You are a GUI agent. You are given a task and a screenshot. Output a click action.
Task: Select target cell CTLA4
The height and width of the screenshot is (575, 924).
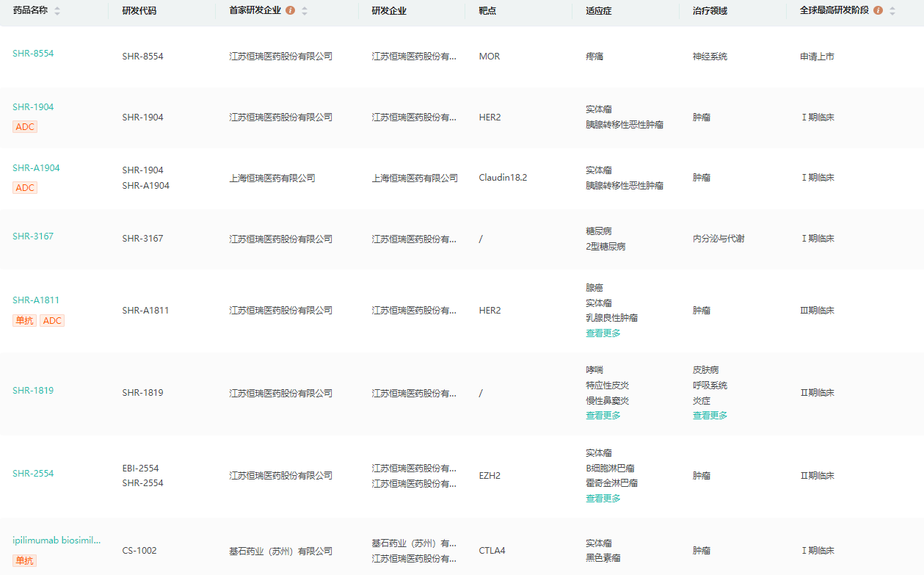[492, 551]
